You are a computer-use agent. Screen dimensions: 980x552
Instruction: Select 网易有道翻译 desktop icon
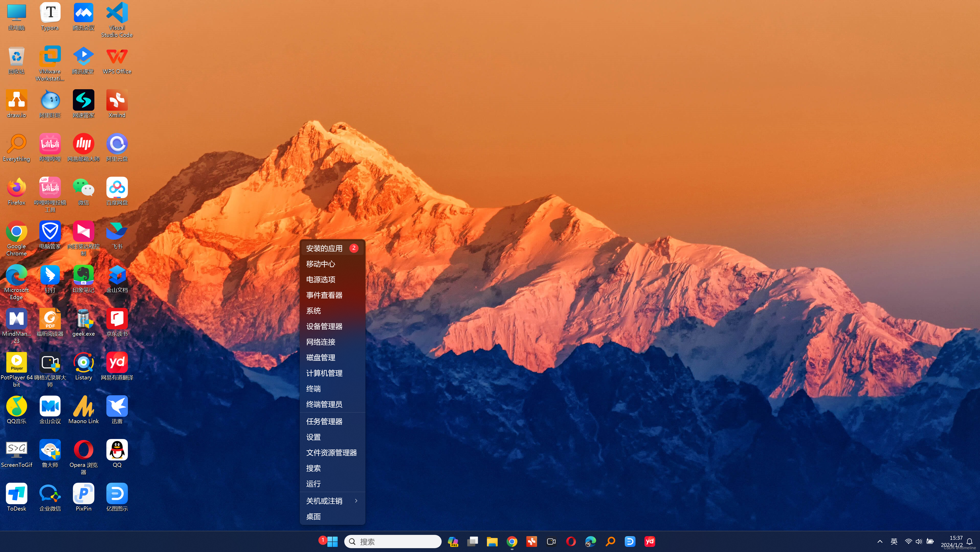(x=117, y=366)
